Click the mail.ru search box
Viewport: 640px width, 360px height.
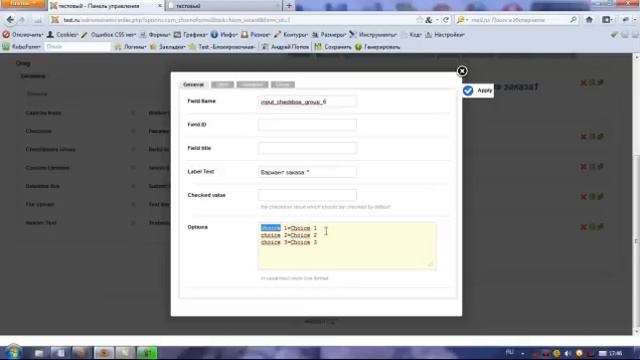(x=516, y=20)
